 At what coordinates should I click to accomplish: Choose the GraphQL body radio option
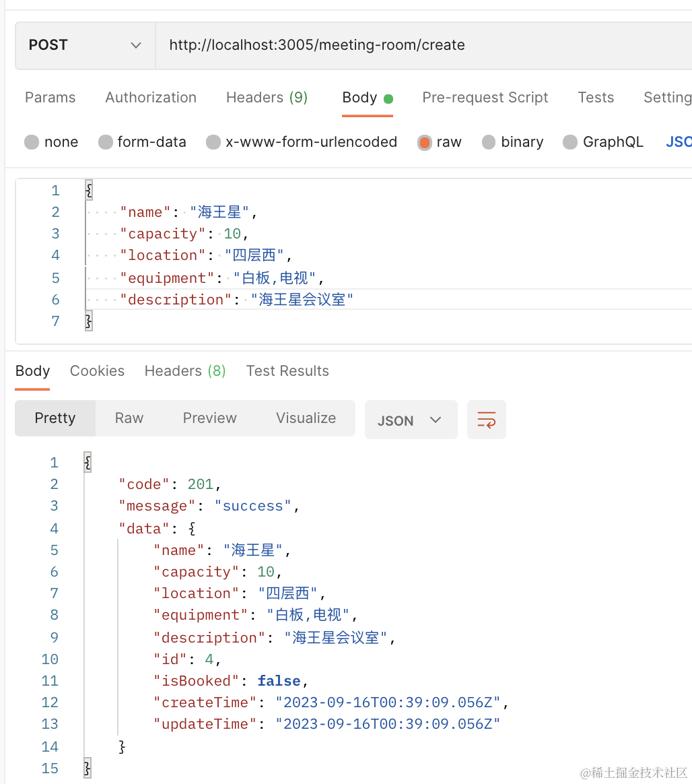pyautogui.click(x=570, y=142)
